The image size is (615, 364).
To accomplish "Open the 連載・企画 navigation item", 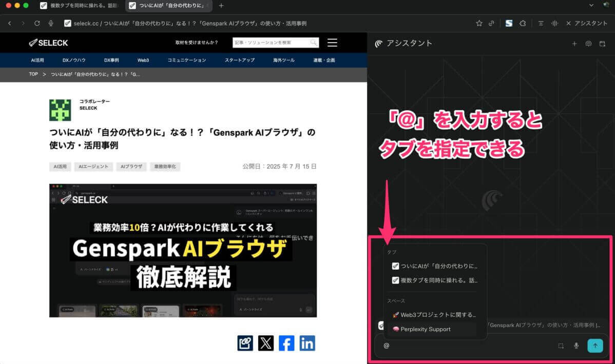I will click(x=324, y=60).
